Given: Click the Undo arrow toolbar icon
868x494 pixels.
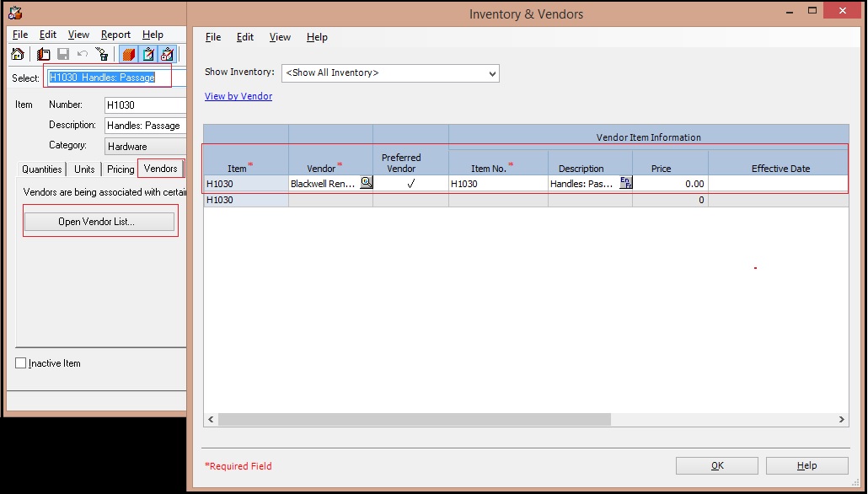Looking at the screenshot, I should tap(83, 55).
